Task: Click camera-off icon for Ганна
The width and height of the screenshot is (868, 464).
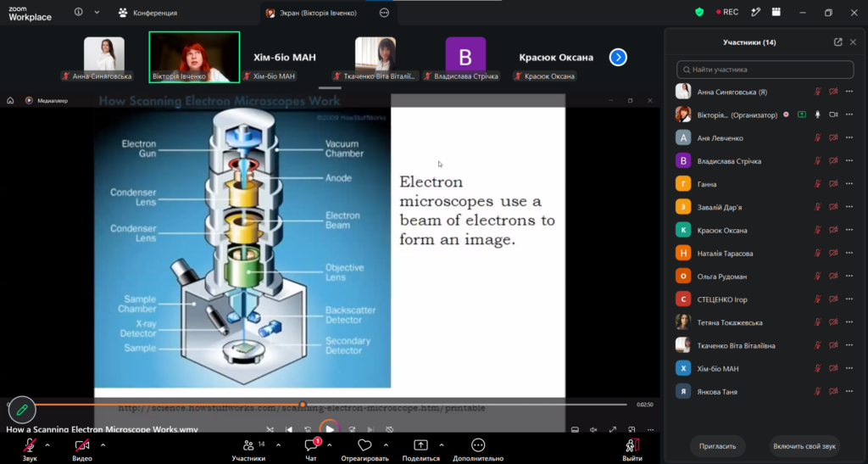Action: click(833, 184)
